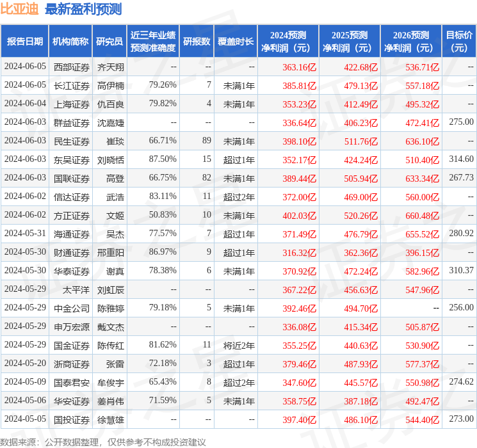Click 华泰证券 institution cell

(72, 271)
